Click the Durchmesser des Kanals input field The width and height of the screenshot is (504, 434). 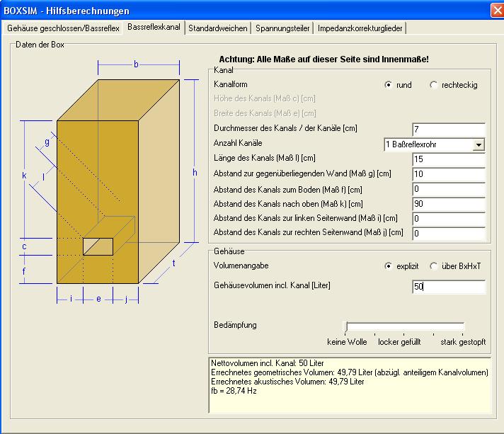point(448,130)
